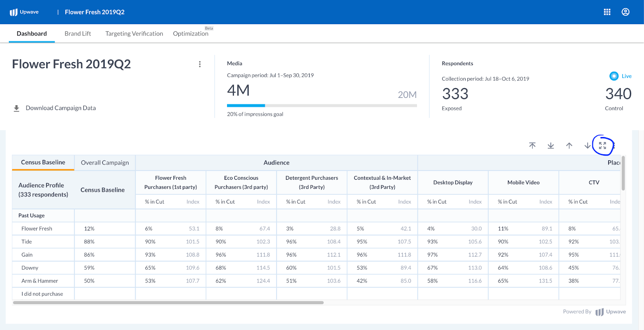Open the Brand Lift tab
Image resolution: width=644 pixels, height=330 pixels.
point(78,33)
